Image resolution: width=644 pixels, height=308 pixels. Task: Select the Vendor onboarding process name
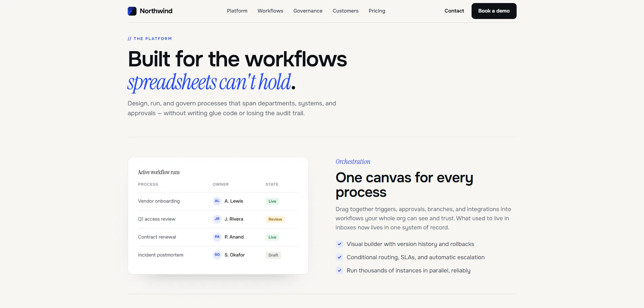point(159,201)
